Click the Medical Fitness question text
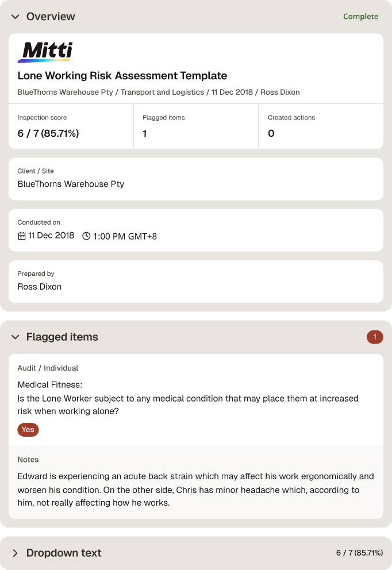The image size is (392, 570). tap(188, 398)
